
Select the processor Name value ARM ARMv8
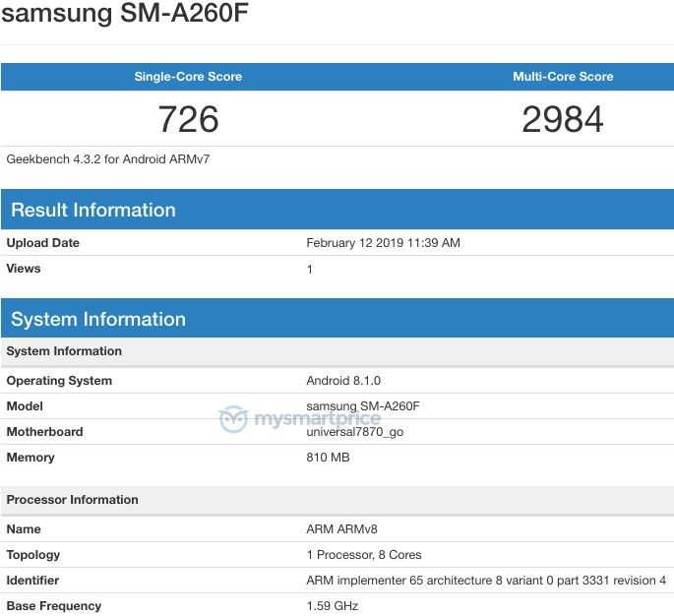click(341, 529)
